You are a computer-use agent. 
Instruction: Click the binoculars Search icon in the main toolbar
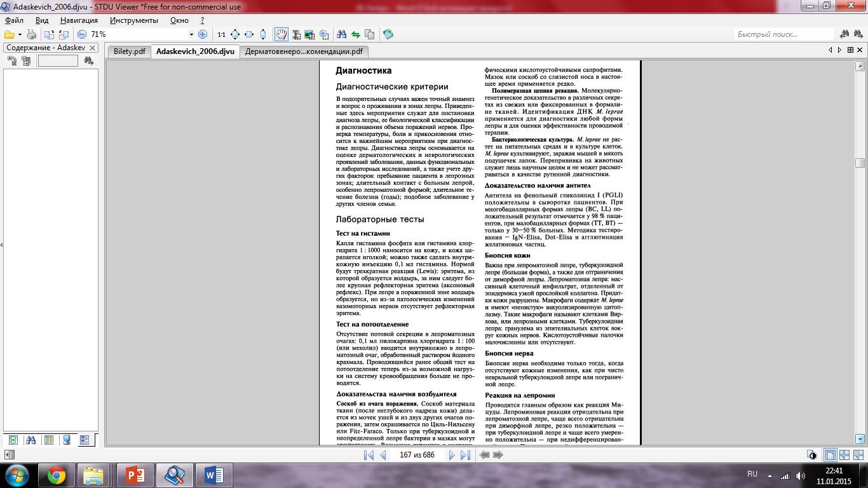tap(341, 34)
